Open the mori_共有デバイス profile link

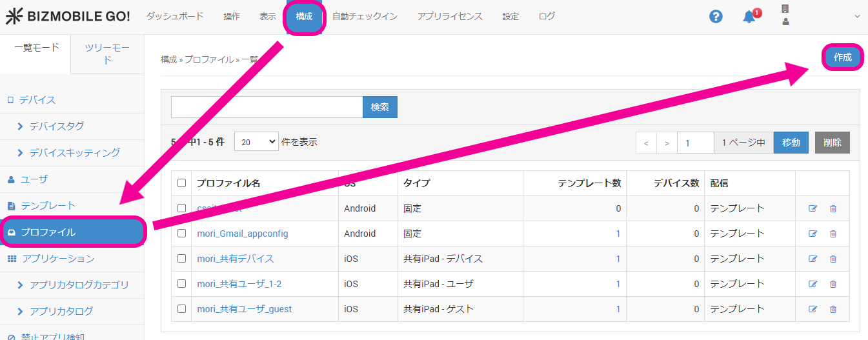(235, 259)
